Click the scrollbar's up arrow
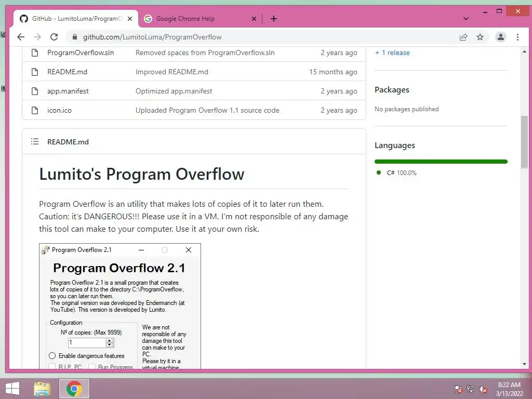 click(525, 51)
